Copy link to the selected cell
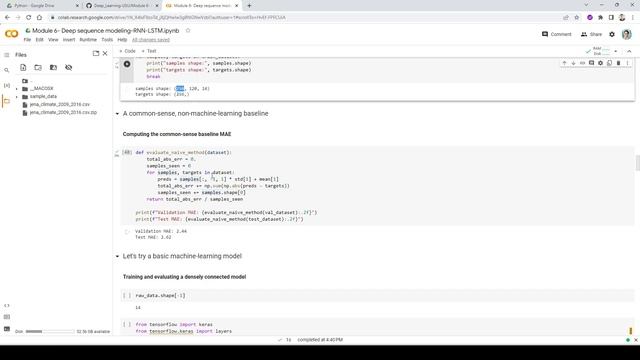640x360 pixels. pos(582,63)
